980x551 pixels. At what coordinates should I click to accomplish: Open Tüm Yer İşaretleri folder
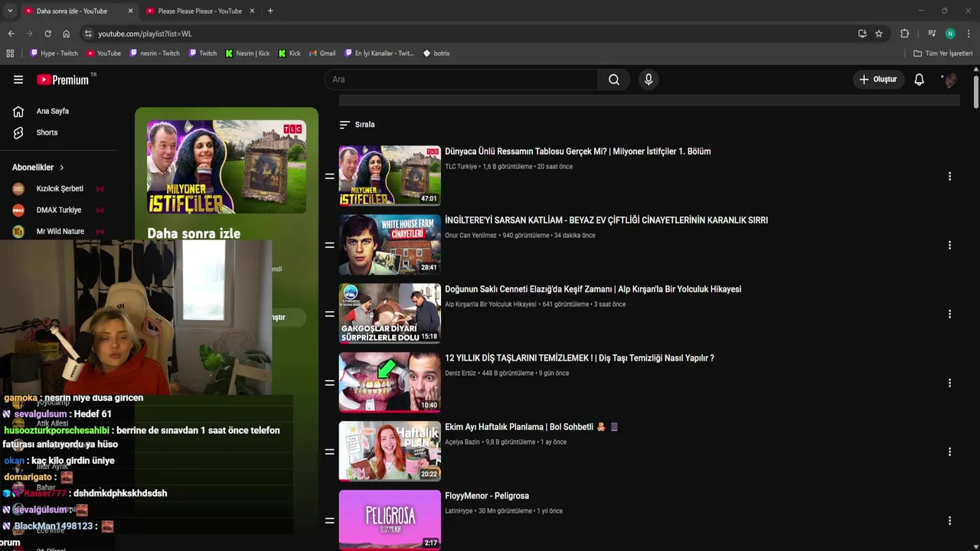tap(942, 54)
